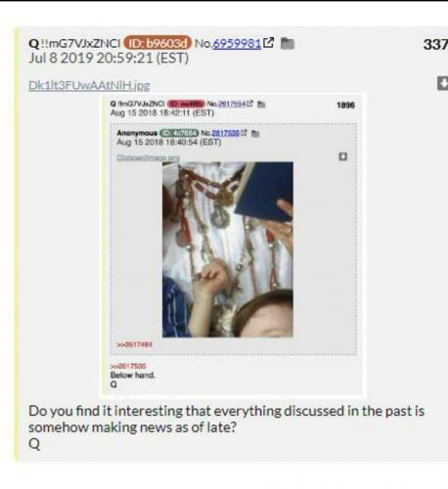
Task: Click the necklace photo thumbnail
Action: 228,249
